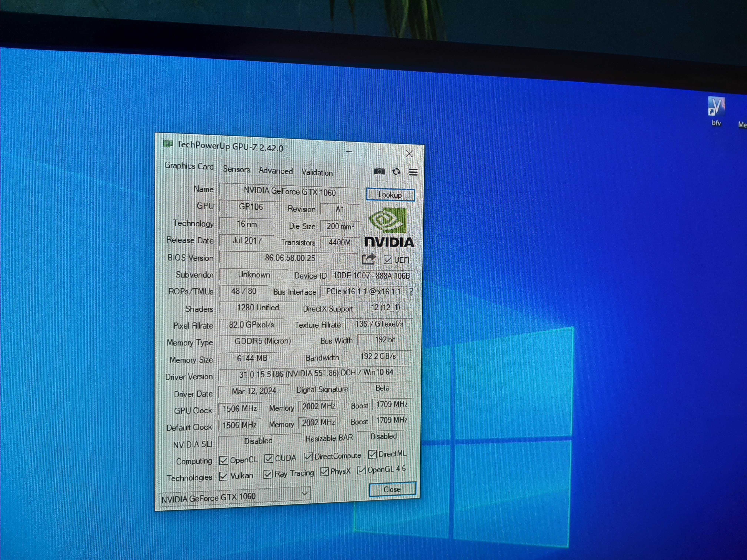Click the GPU field showing GP106
The width and height of the screenshot is (747, 560).
(251, 207)
